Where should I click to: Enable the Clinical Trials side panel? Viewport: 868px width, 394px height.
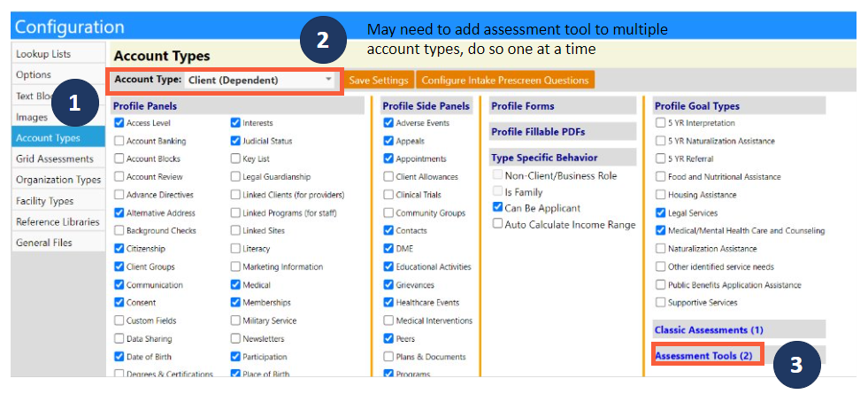coord(389,195)
